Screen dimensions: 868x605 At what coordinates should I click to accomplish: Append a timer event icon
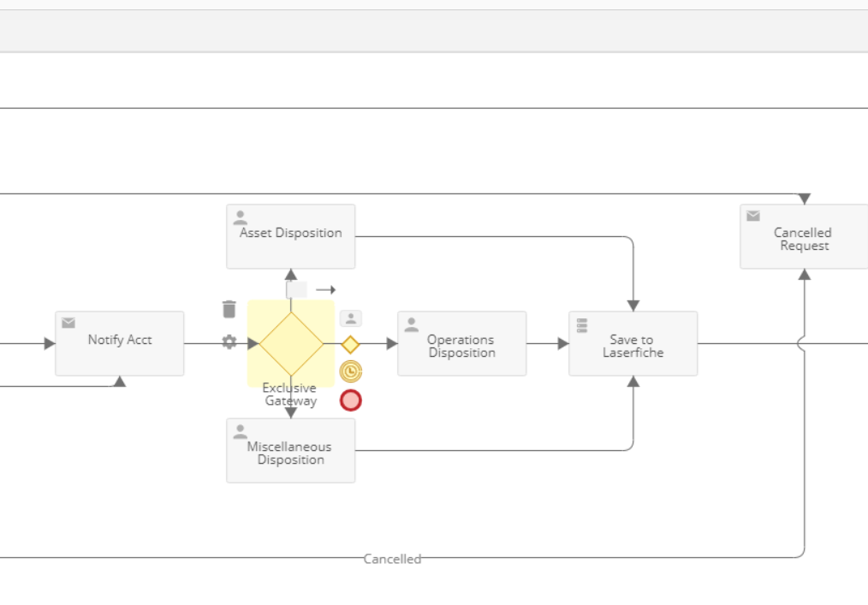[x=350, y=371]
